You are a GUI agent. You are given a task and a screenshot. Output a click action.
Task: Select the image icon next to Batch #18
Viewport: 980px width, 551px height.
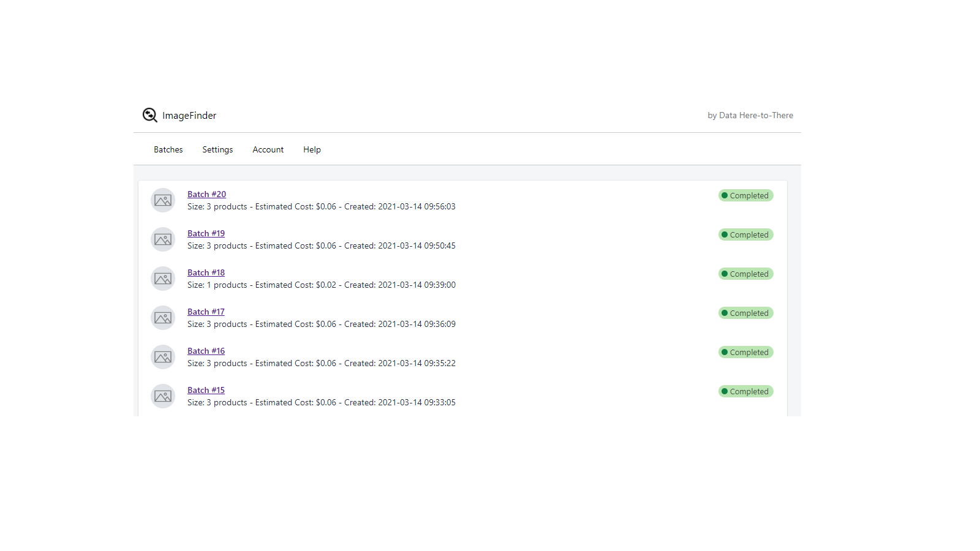pyautogui.click(x=163, y=279)
